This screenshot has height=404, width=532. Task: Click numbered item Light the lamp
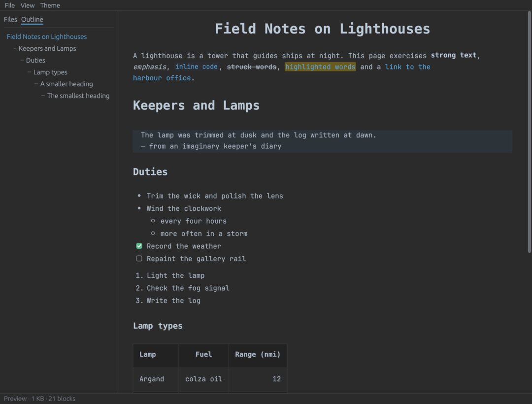tap(176, 275)
